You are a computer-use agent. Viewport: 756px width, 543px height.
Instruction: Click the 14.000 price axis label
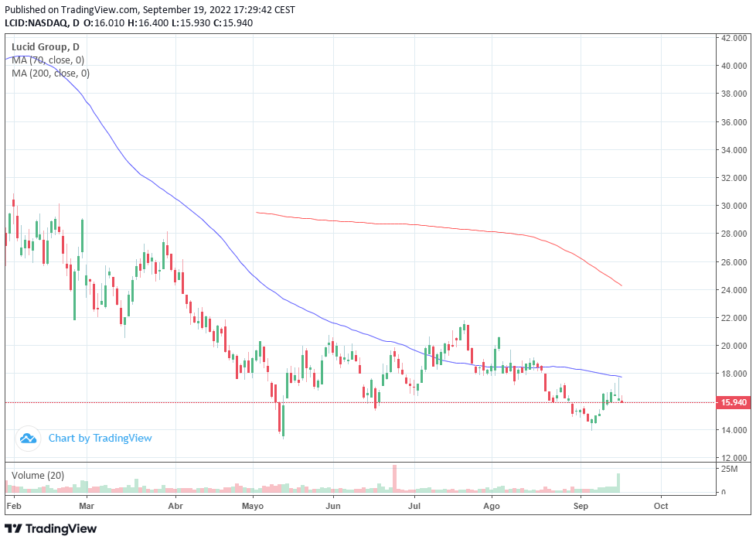click(734, 430)
